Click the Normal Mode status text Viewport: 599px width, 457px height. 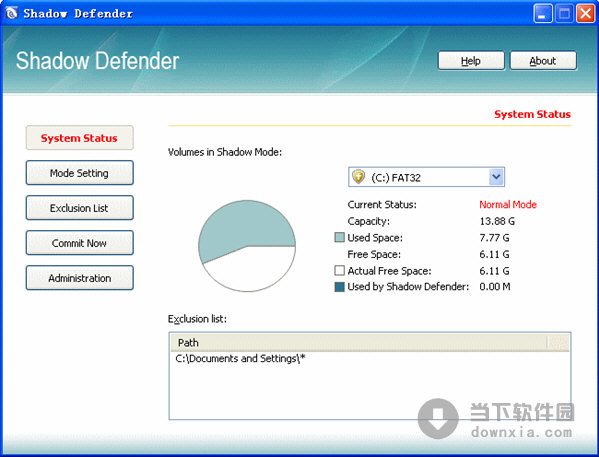[x=508, y=204]
